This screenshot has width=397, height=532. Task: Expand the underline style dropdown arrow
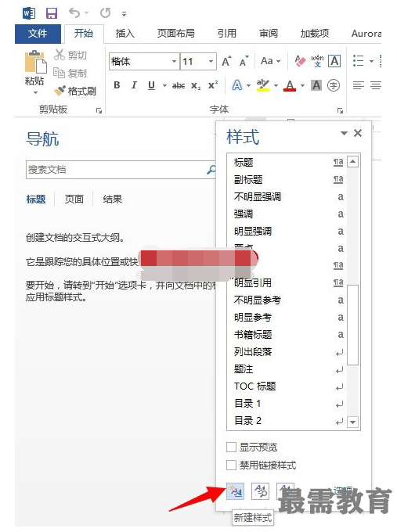[x=164, y=85]
